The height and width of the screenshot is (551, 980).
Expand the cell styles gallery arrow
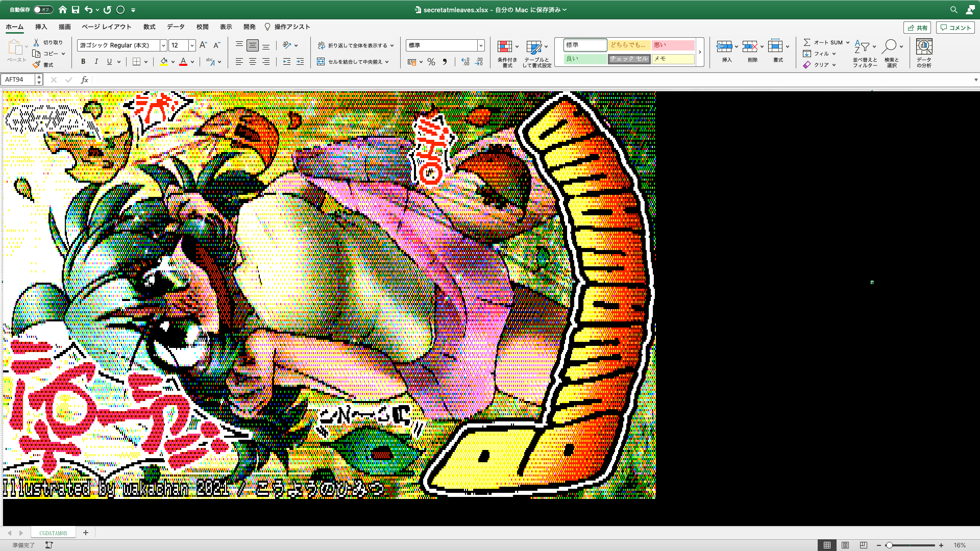tap(700, 52)
